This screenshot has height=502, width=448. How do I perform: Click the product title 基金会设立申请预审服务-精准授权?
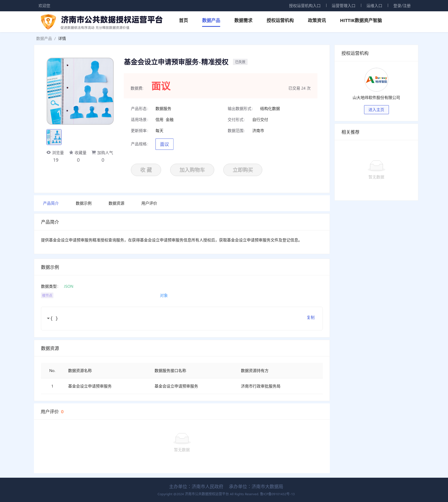coord(176,62)
